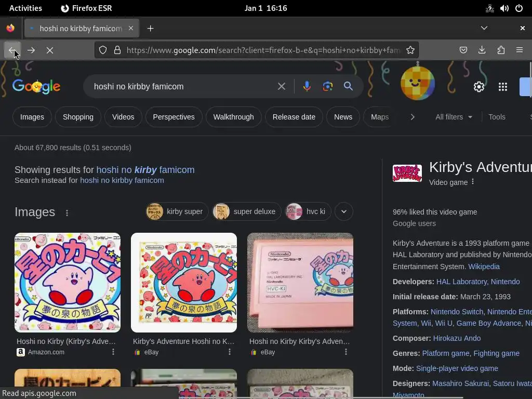Click the browser back arrow button
Viewport: 532px width, 399px height.
(12, 50)
